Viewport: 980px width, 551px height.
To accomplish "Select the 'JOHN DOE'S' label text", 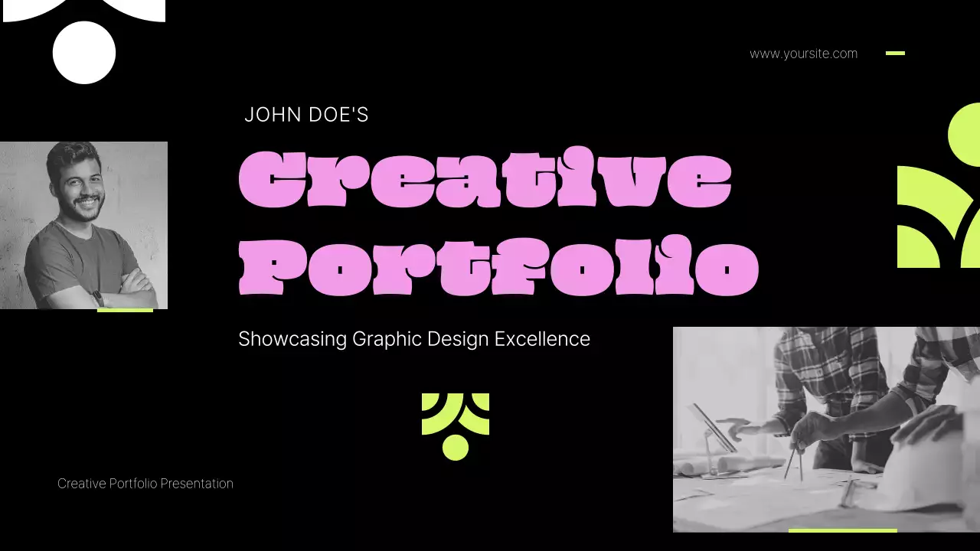I will 306,115.
